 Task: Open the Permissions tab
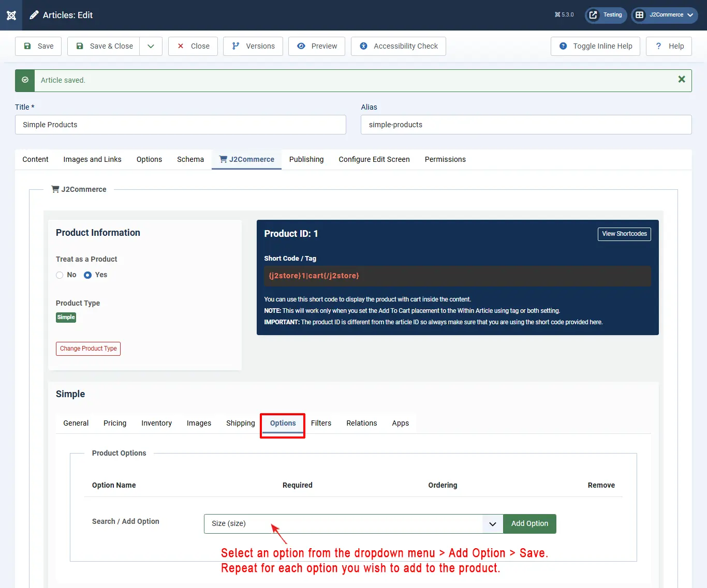445,159
